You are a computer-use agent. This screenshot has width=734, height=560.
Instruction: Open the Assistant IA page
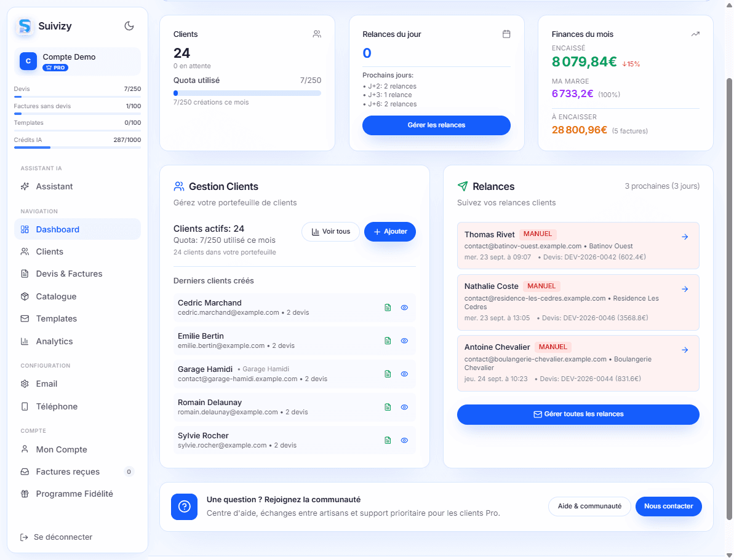[x=78, y=186]
